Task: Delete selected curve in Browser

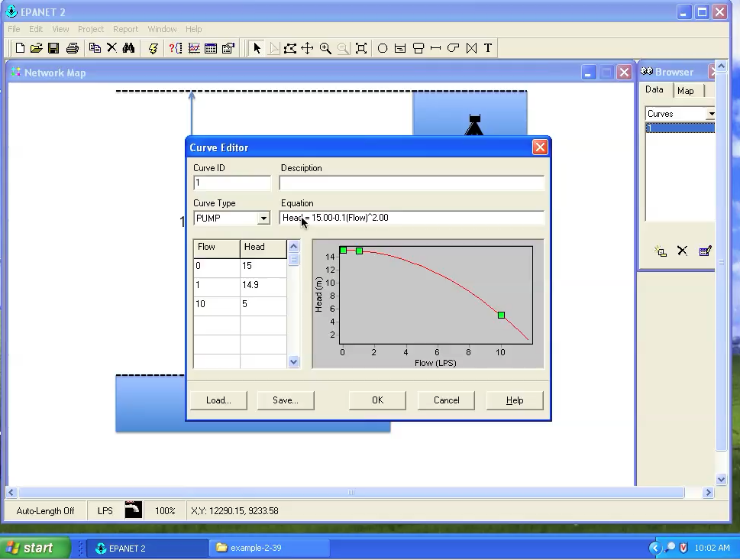Action: tap(682, 251)
